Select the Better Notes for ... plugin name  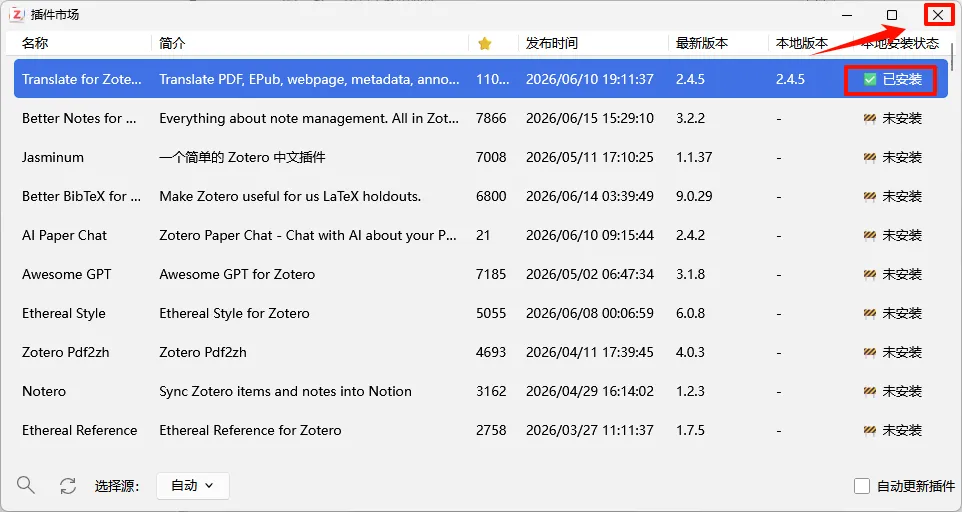pyautogui.click(x=79, y=118)
